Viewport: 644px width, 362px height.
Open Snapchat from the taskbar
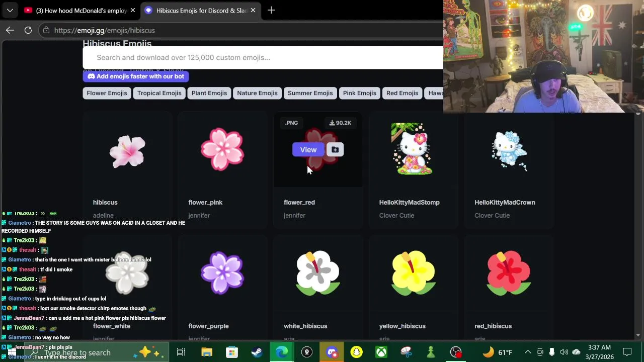(x=356, y=352)
